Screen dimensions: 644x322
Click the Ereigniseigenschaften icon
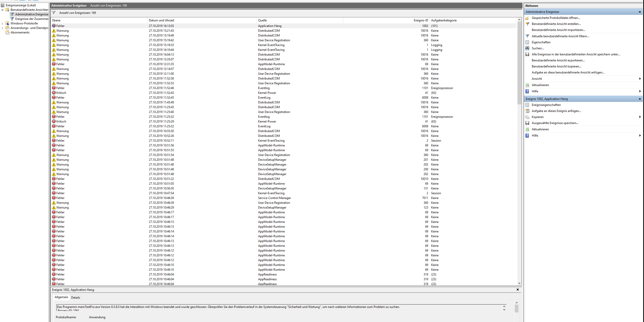click(527, 105)
